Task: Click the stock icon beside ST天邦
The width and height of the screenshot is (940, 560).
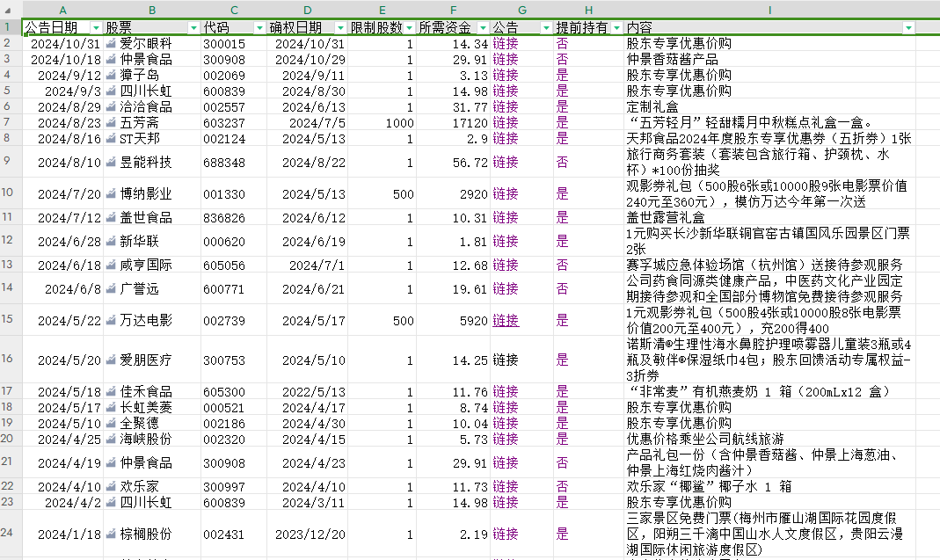Action: (x=111, y=139)
